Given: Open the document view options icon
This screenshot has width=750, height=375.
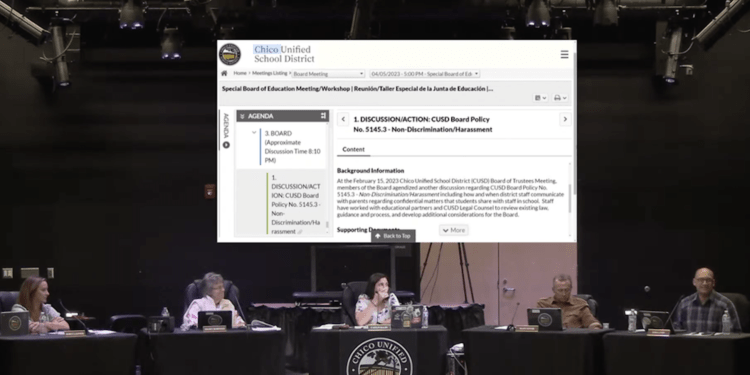Looking at the screenshot, I should [540, 98].
